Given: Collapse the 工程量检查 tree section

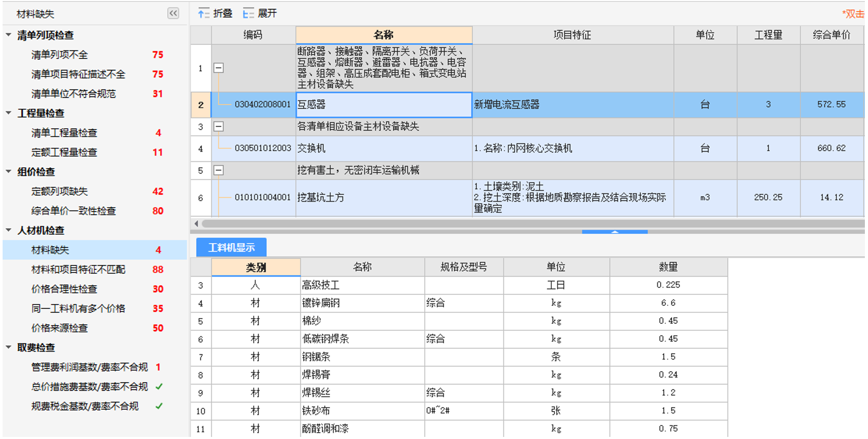Looking at the screenshot, I should [8, 113].
